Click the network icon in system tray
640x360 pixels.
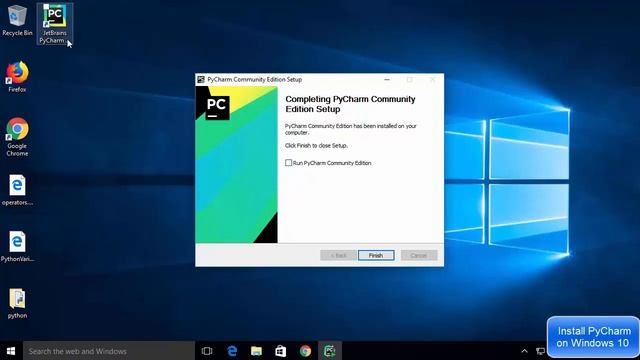[540, 351]
